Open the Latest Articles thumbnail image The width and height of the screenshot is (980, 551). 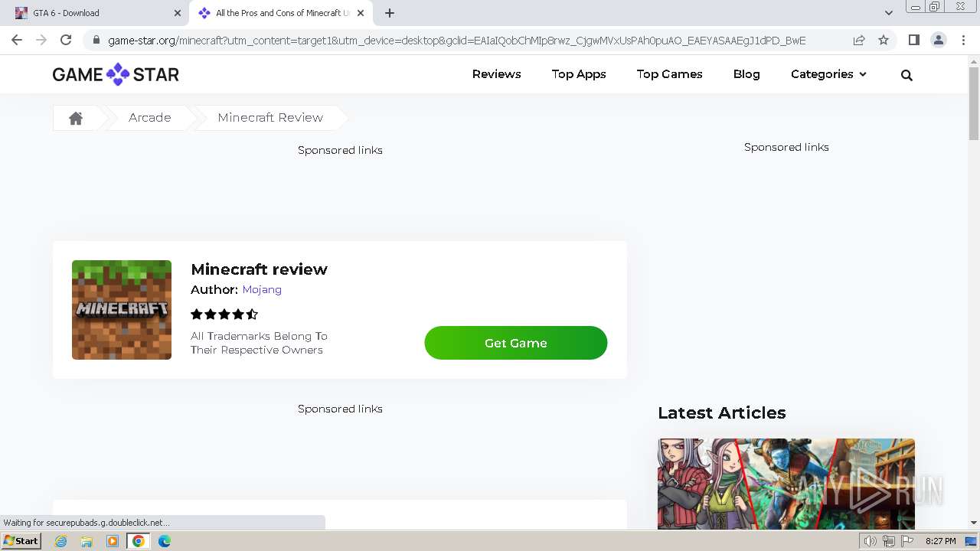[x=786, y=484]
